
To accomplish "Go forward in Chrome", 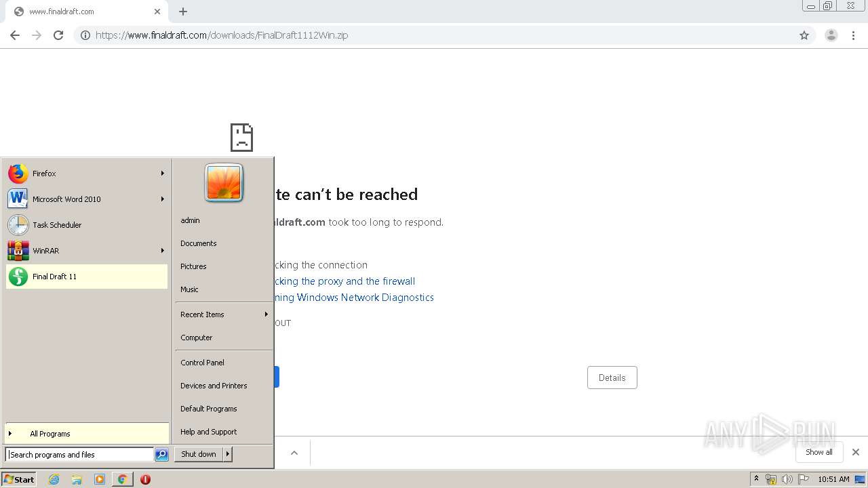I will [x=37, y=35].
